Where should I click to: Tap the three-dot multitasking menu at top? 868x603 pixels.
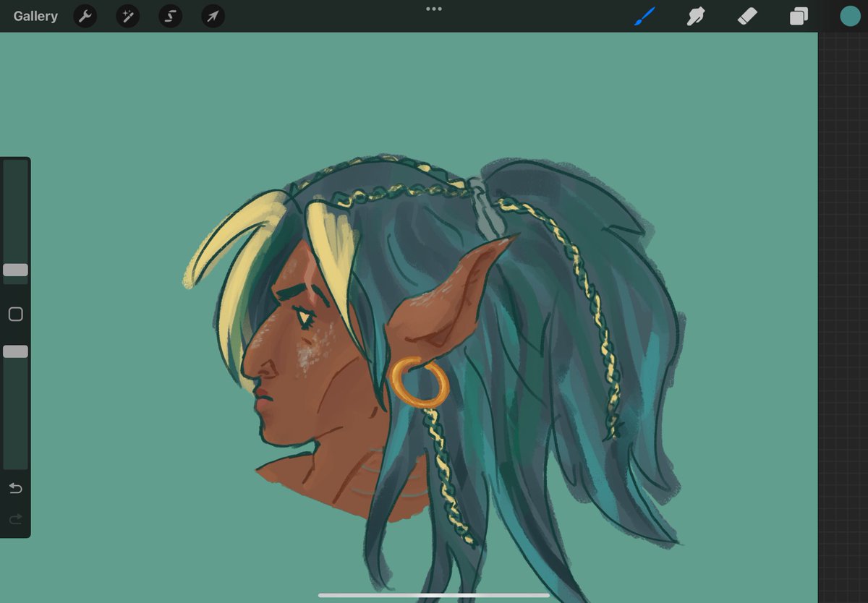pos(434,9)
